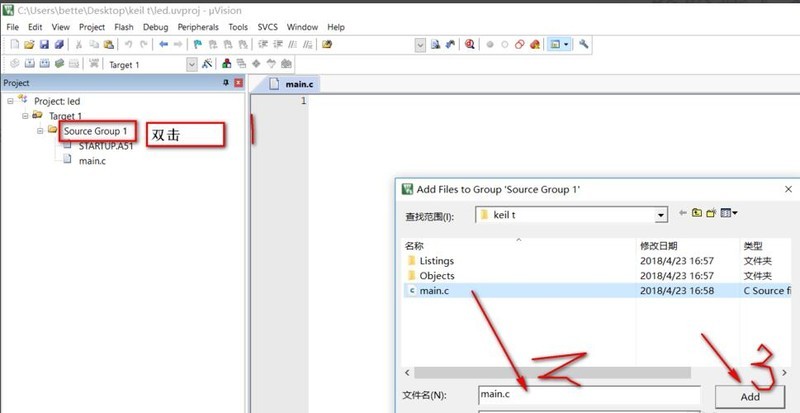Insert a bookmark with the flag icon
Image resolution: width=800 pixels, height=413 pixels.
click(x=198, y=44)
